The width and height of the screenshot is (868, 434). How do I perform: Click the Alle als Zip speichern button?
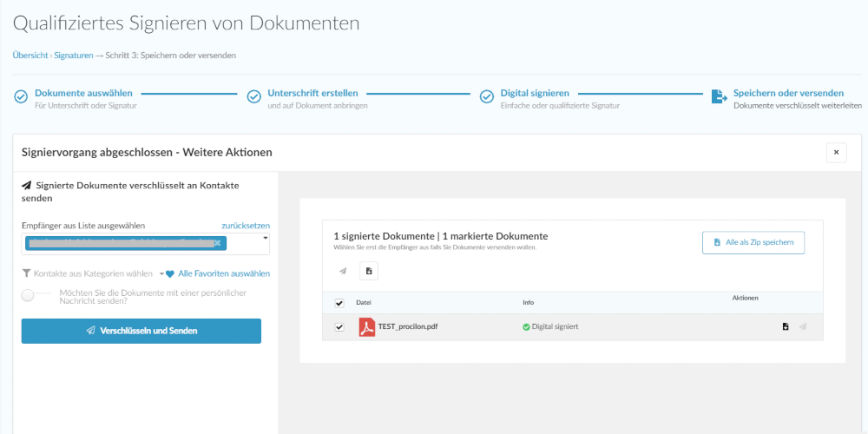click(753, 242)
